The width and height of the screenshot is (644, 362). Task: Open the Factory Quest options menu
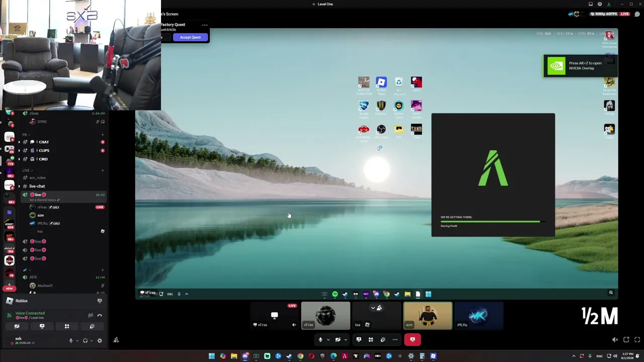click(204, 25)
